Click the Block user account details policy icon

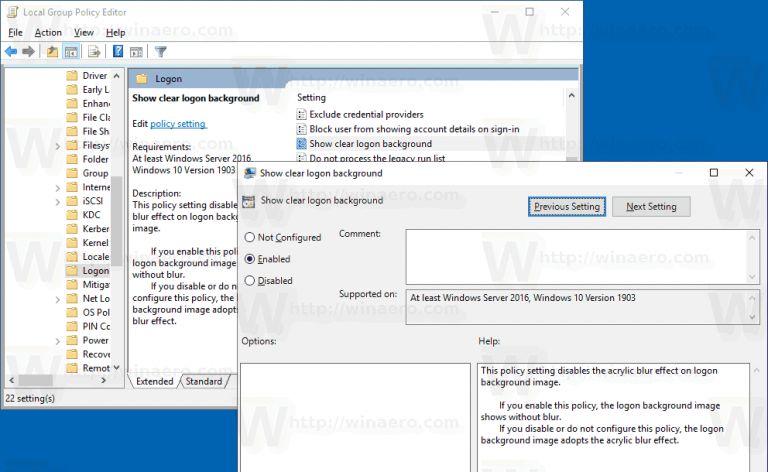pyautogui.click(x=301, y=129)
